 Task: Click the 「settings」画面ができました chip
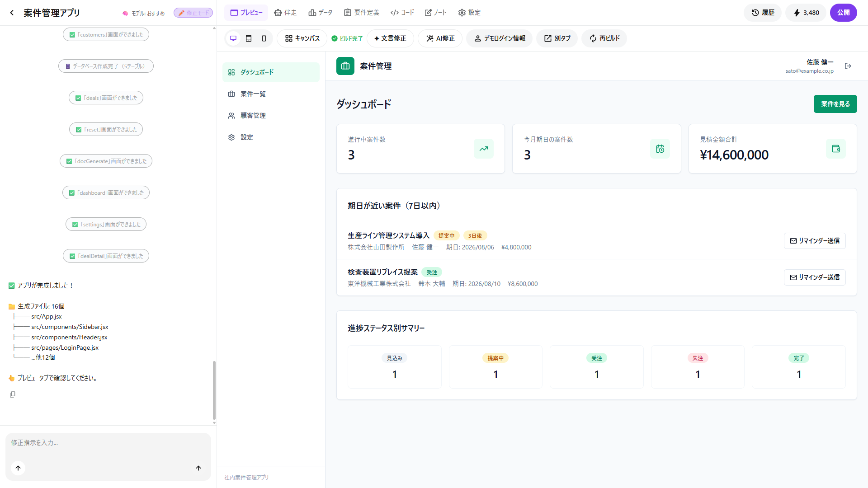click(106, 224)
